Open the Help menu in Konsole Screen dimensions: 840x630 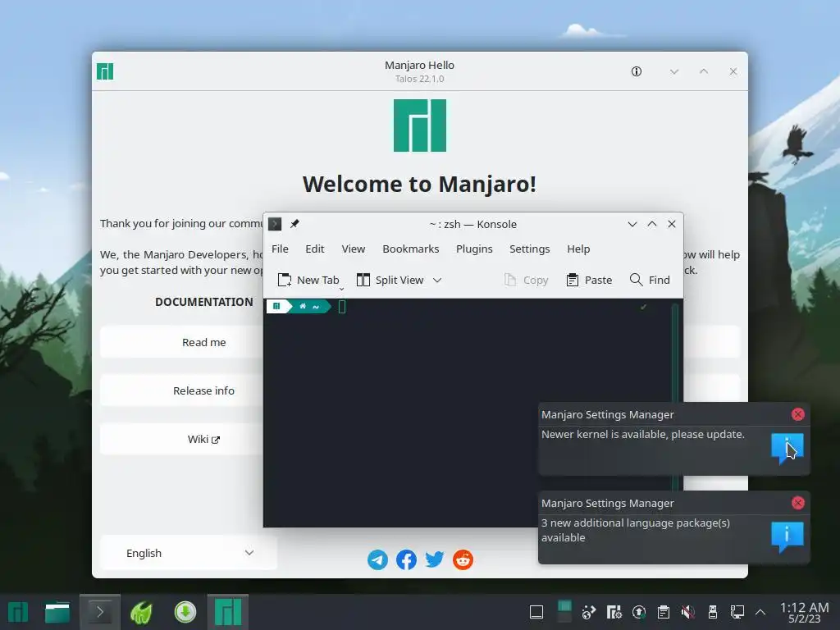click(578, 249)
